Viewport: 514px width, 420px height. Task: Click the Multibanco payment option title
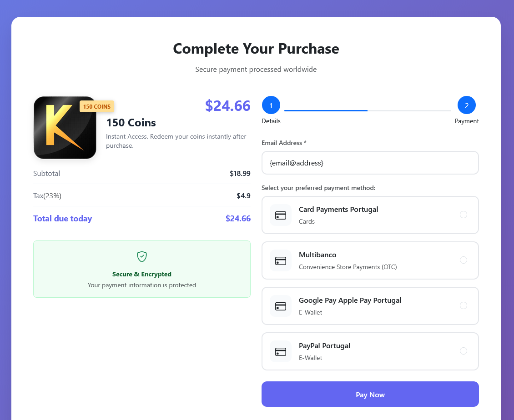[x=317, y=255]
